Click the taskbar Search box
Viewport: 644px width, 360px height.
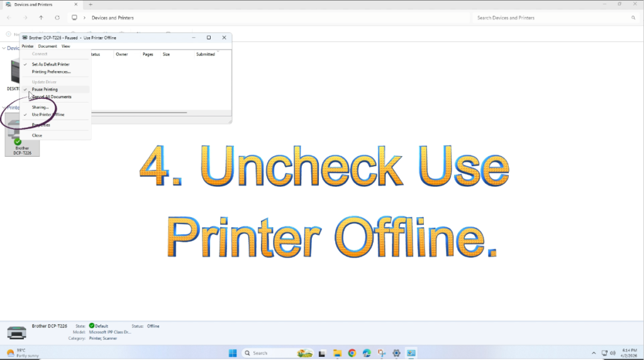pyautogui.click(x=277, y=353)
